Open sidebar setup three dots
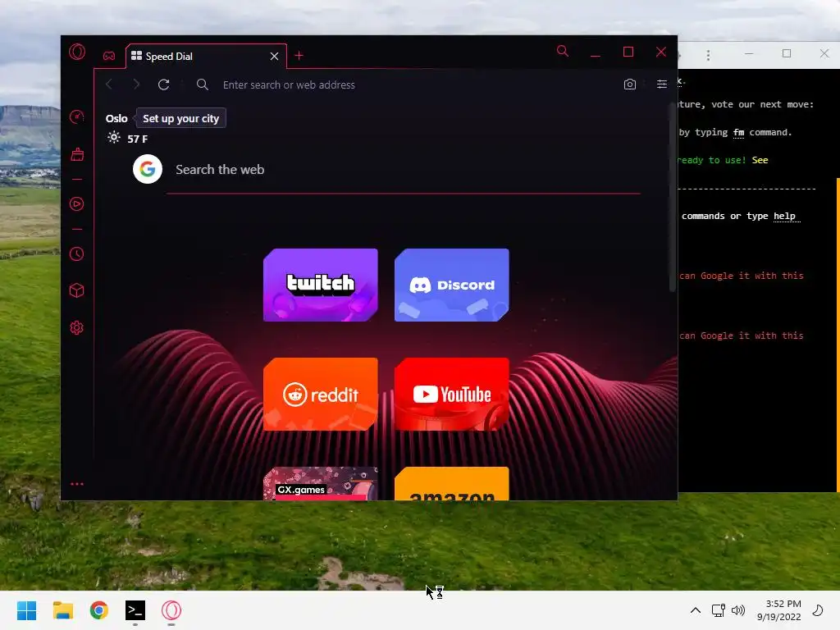 (x=77, y=484)
